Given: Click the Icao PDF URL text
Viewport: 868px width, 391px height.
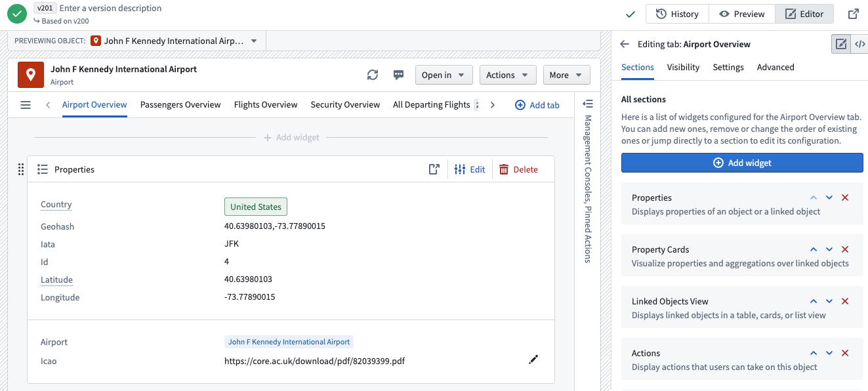Looking at the screenshot, I should [314, 361].
